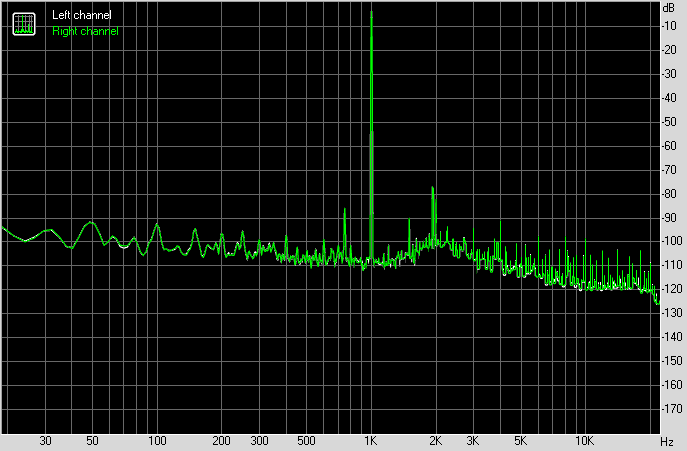Click the 10K frequency axis label

tap(584, 440)
